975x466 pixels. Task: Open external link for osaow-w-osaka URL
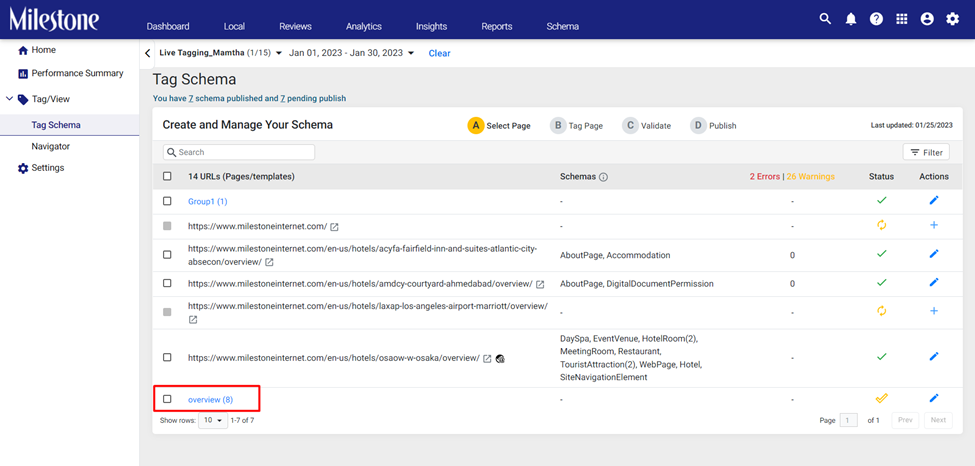pos(488,358)
